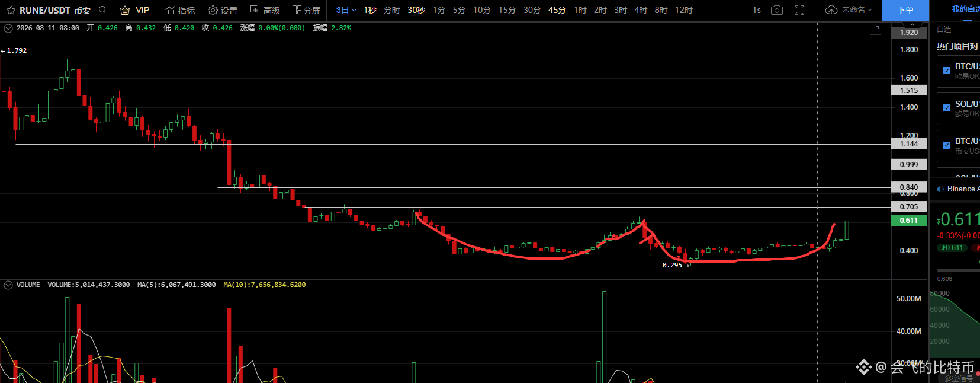
Task: Choose the 30分 timeframe
Action: [532, 10]
